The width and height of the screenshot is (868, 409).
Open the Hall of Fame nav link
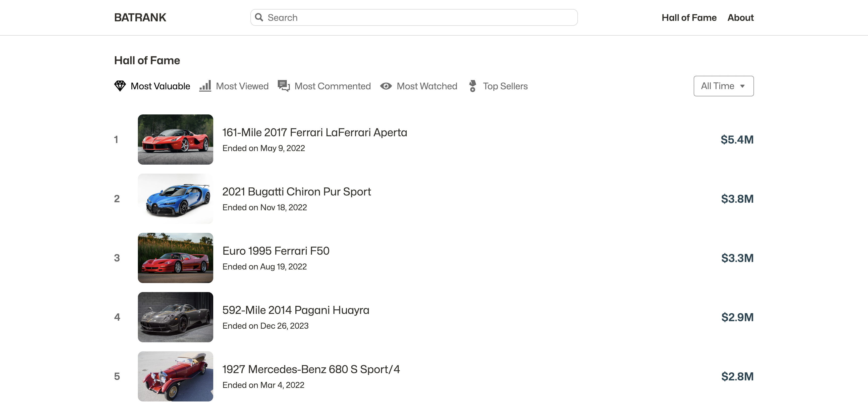[689, 18]
